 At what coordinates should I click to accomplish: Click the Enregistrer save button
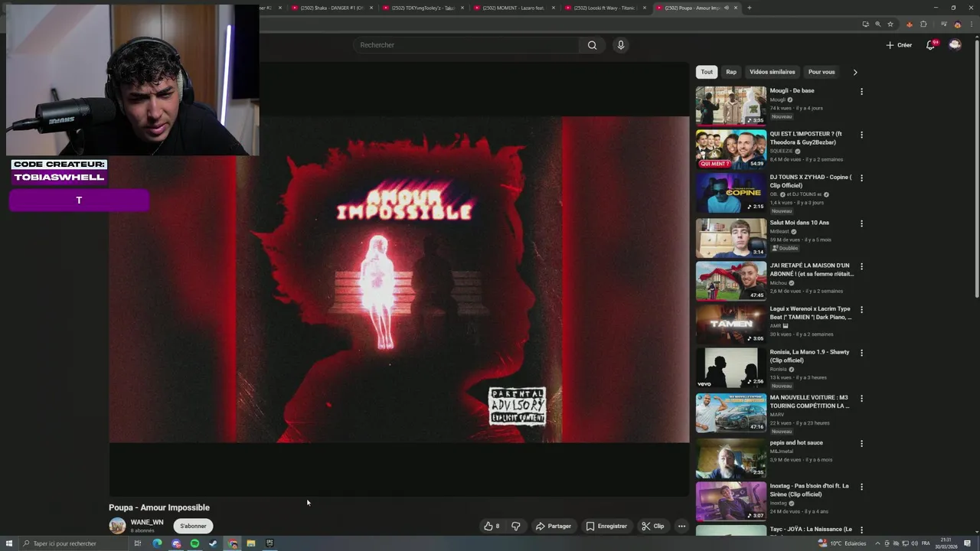[606, 526]
